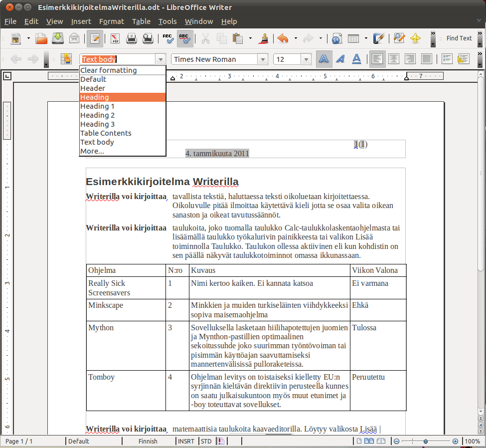Click the Undo arrow icon
Viewport: 486px width, 448px height.
[x=283, y=38]
